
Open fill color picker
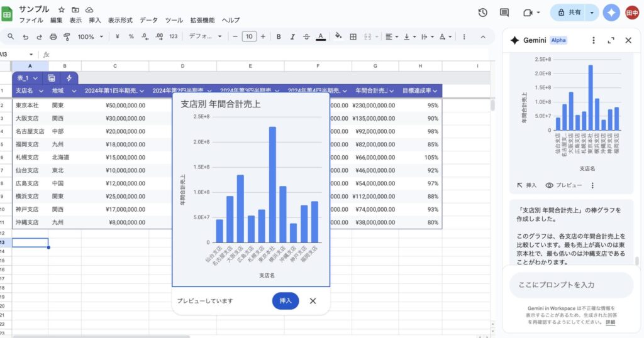[338, 36]
